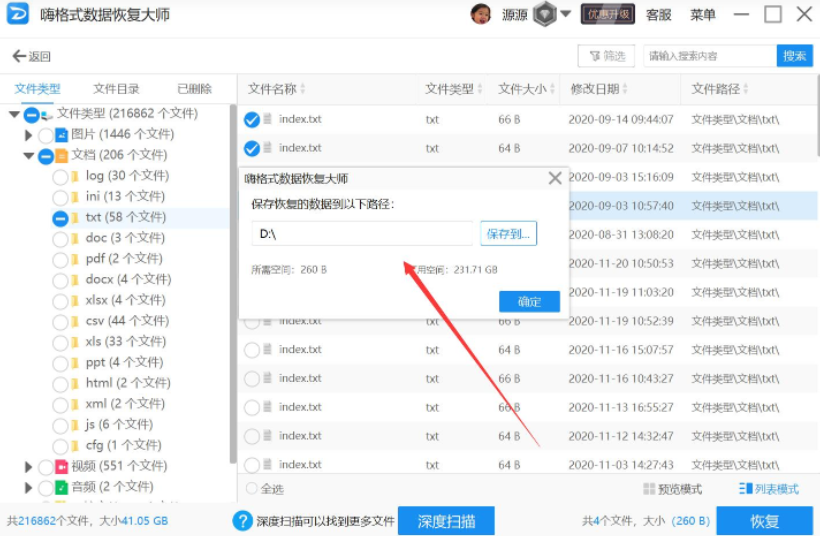Click the html folder icon
The height and width of the screenshot is (536, 820).
point(75,384)
